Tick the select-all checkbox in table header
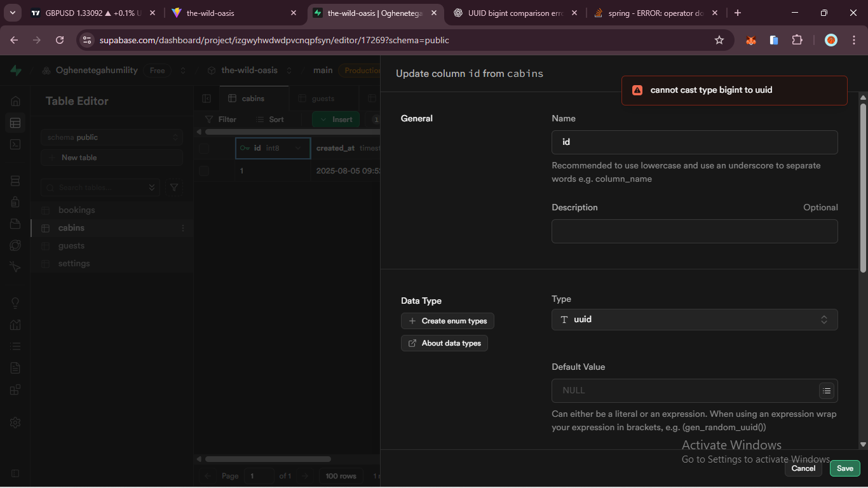 point(204,149)
